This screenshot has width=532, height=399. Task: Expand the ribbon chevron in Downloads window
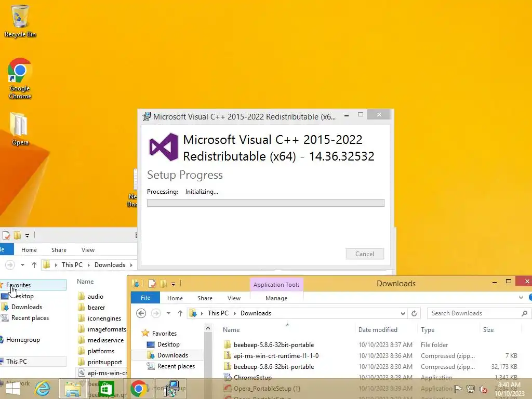(x=521, y=298)
